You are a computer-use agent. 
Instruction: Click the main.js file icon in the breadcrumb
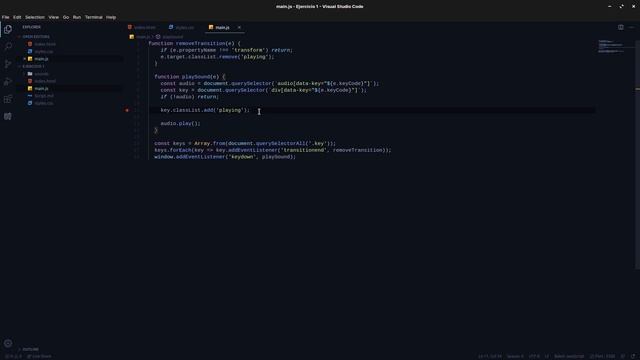pyautogui.click(x=132, y=37)
